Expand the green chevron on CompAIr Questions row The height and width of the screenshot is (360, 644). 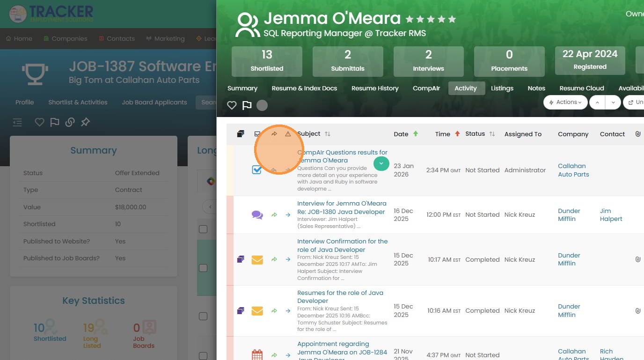click(x=381, y=163)
